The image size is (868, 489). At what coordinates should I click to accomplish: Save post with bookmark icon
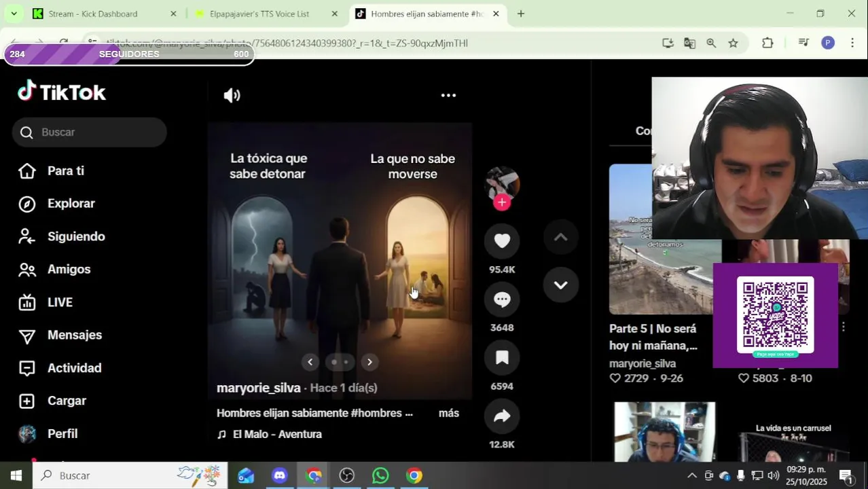coord(502,358)
